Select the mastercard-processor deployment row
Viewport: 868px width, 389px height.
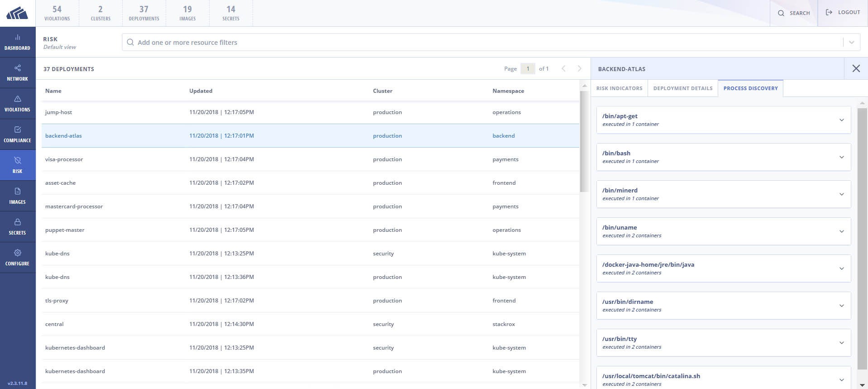point(310,207)
